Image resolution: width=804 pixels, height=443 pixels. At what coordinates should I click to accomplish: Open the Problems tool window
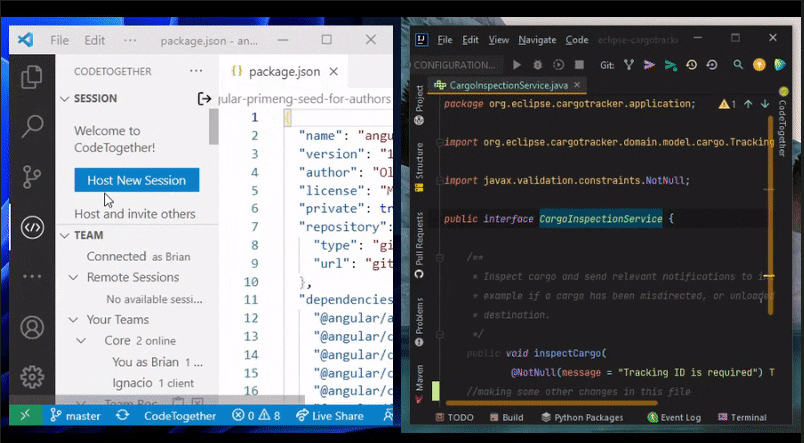419,321
